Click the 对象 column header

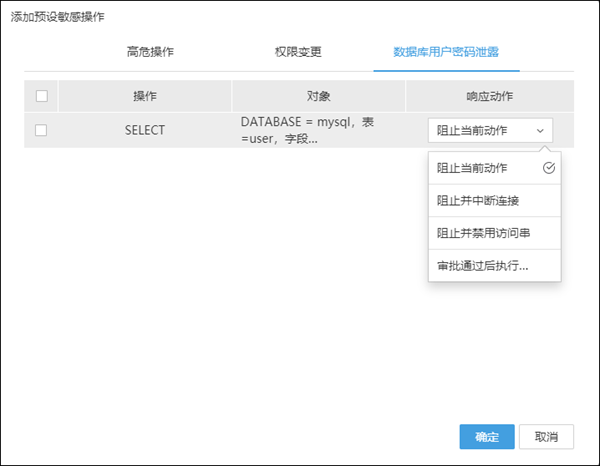click(x=319, y=96)
